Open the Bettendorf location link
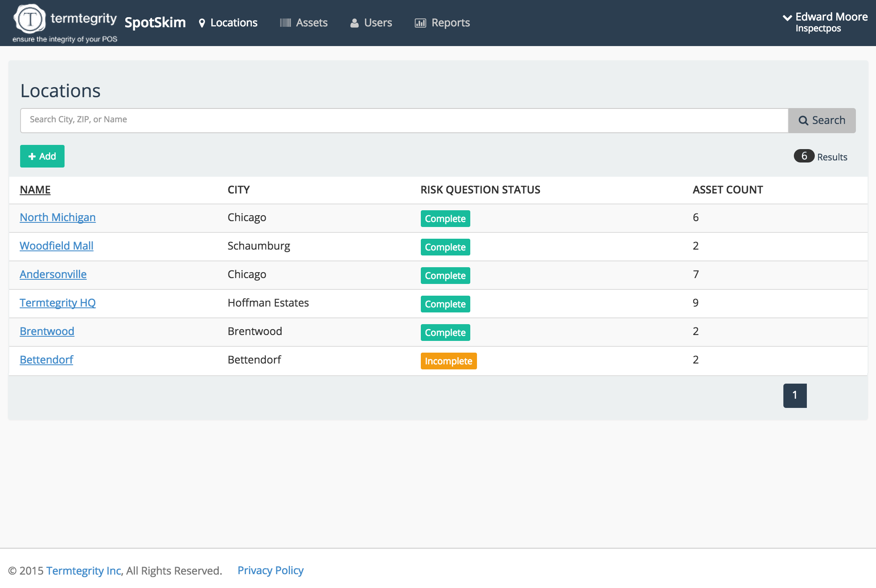Screen dimensions: 876x588 [x=47, y=360]
